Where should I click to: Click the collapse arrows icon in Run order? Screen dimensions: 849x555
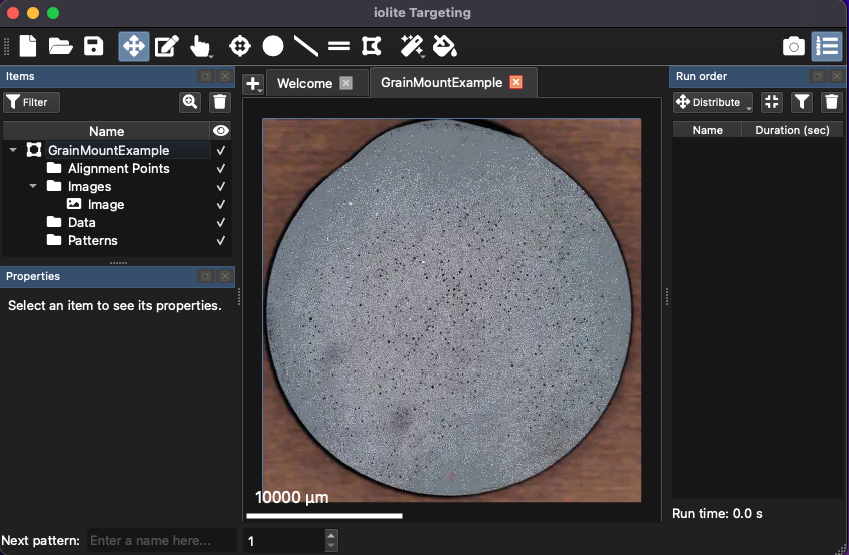(772, 102)
